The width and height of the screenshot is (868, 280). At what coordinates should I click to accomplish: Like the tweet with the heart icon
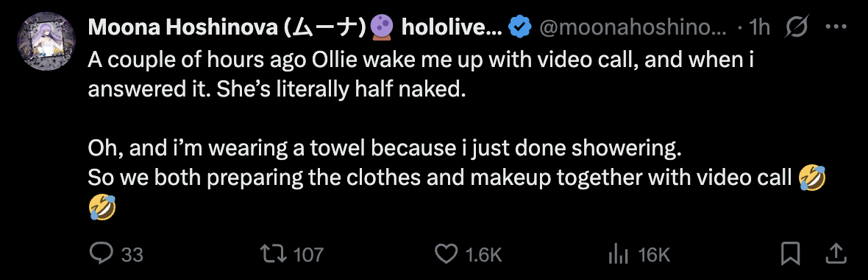[447, 254]
